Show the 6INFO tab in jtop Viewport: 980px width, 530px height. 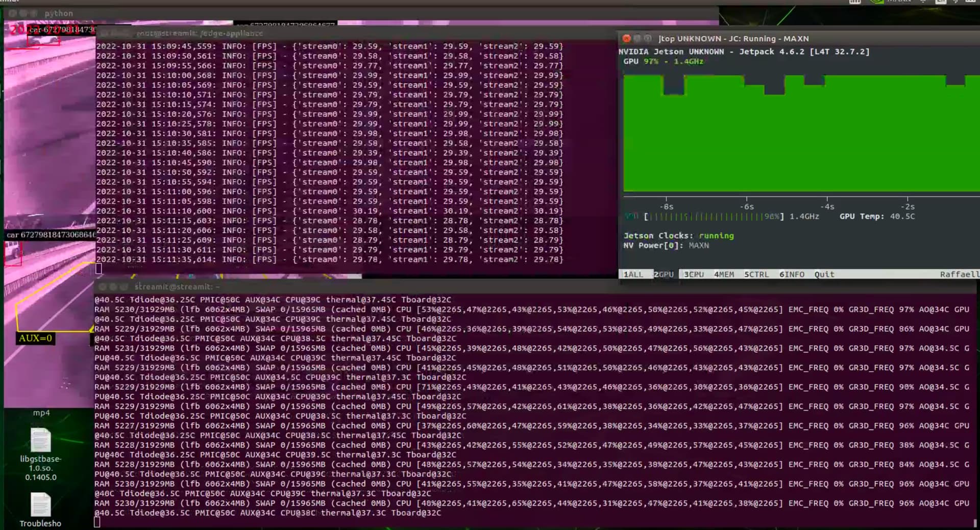(792, 274)
